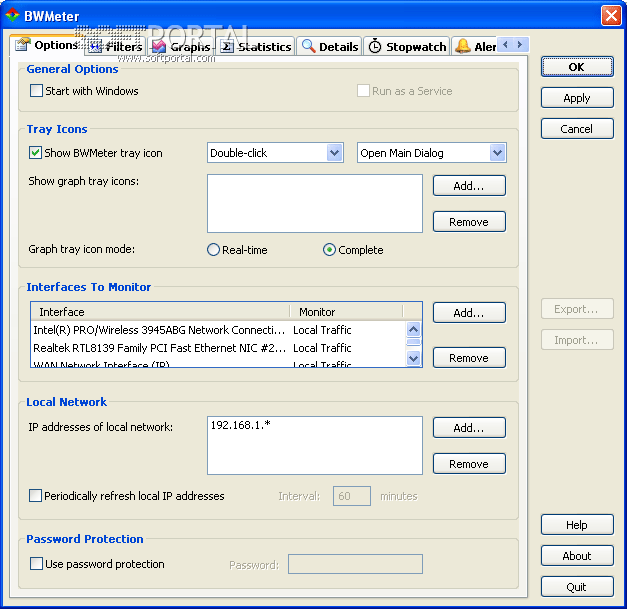Switch to the Filters tab
The height and width of the screenshot is (609, 627).
pos(115,47)
